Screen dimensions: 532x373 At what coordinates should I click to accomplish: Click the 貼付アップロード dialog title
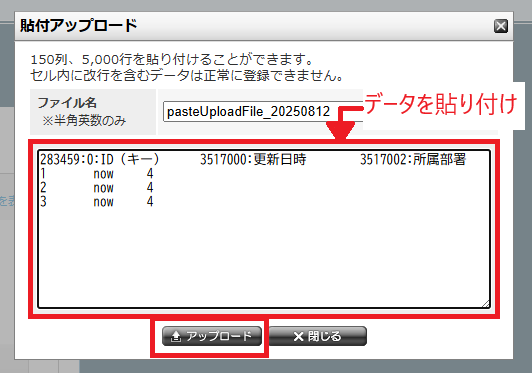pos(78,25)
